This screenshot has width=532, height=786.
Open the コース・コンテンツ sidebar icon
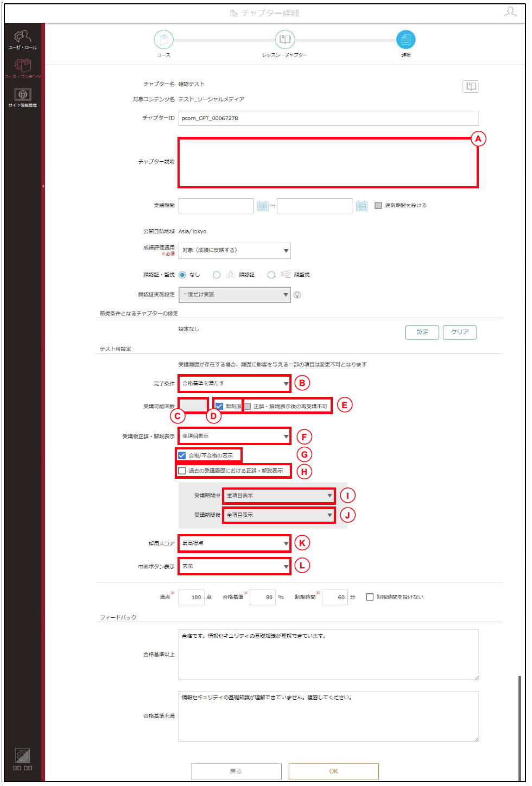pyautogui.click(x=22, y=65)
